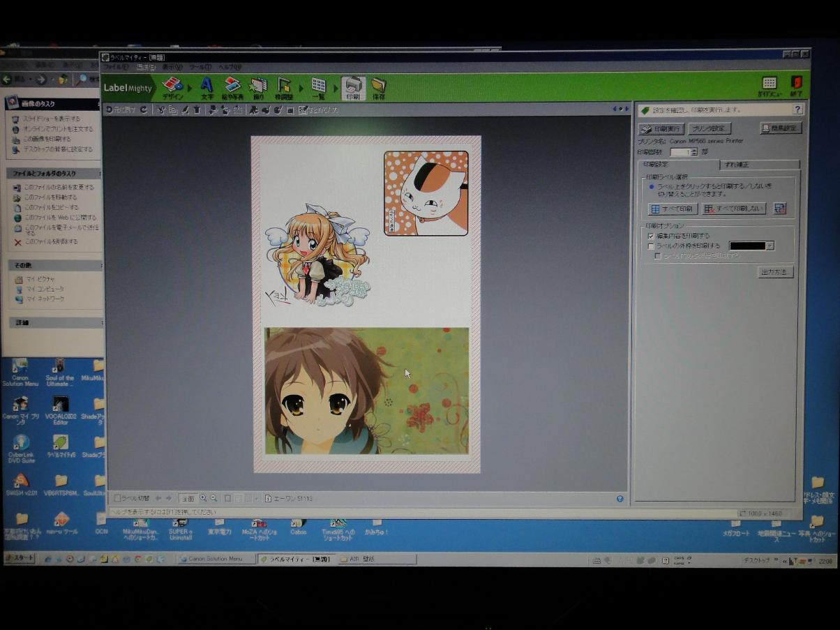The height and width of the screenshot is (630, 840).
Task: Open CyberLink DVD Suite desktop icon
Action: 21,449
